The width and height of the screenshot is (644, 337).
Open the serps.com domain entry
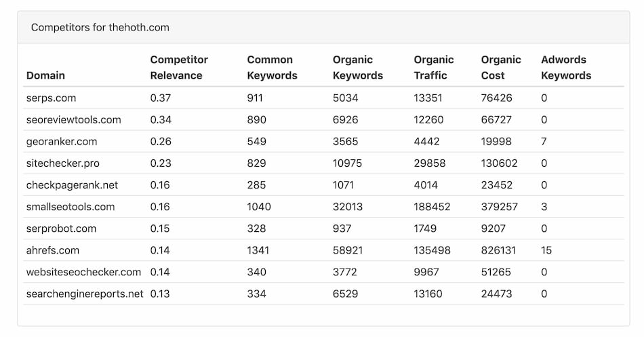(51, 98)
